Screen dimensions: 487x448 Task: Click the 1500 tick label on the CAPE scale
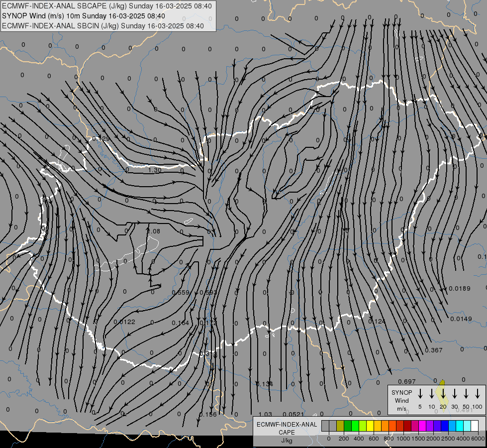418,439
